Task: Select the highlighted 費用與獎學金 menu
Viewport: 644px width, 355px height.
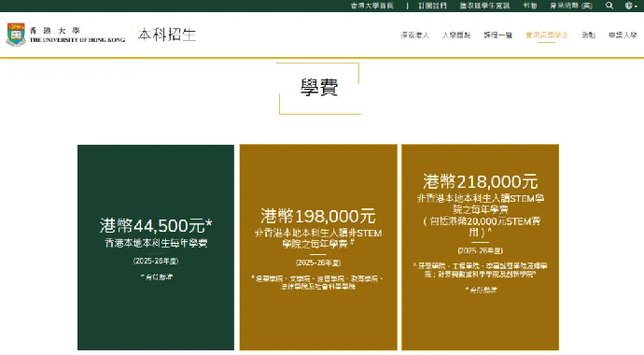Action: click(x=547, y=35)
